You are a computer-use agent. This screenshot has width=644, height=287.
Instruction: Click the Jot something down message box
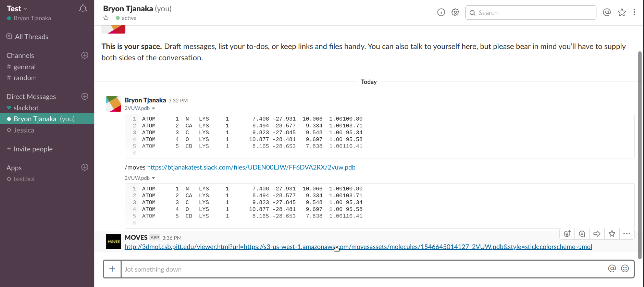click(364, 269)
